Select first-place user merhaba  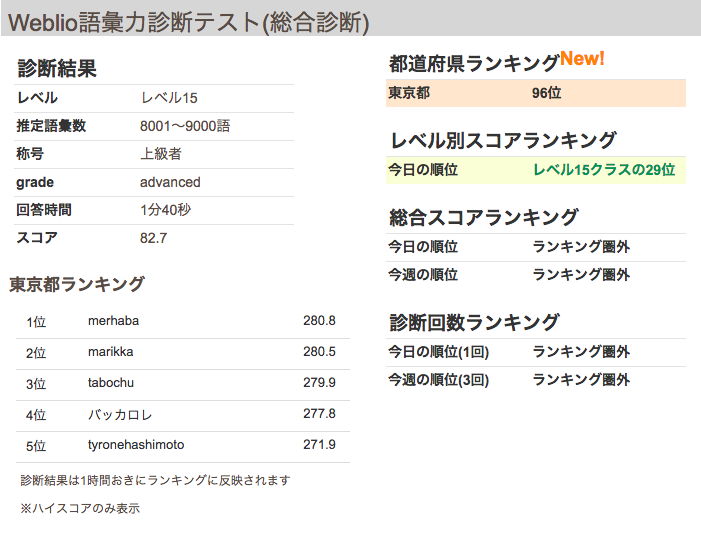tap(113, 321)
